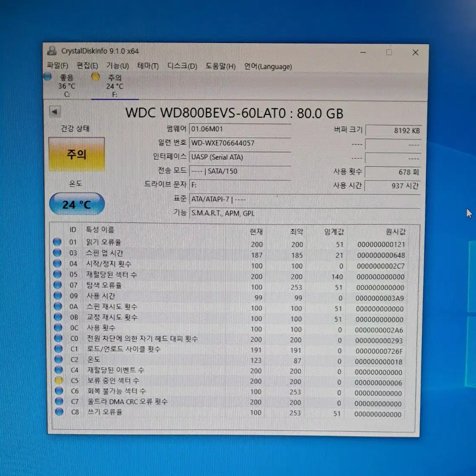Click the blue status dot for attribute C8
The image size is (476, 476).
59,412
